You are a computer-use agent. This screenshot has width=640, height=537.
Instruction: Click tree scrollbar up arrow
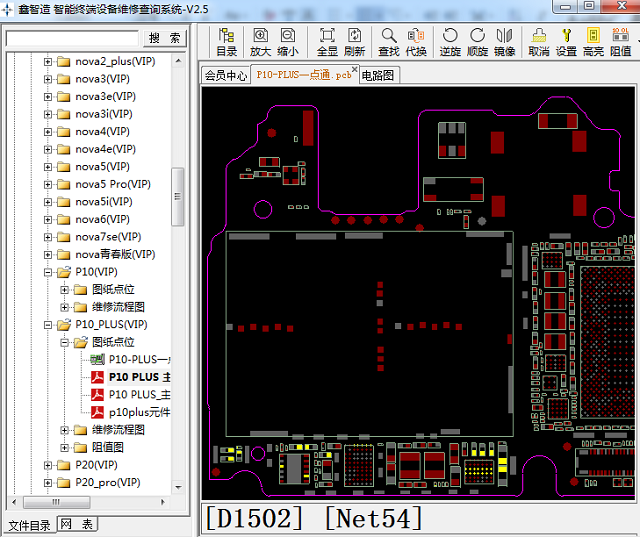click(178, 61)
